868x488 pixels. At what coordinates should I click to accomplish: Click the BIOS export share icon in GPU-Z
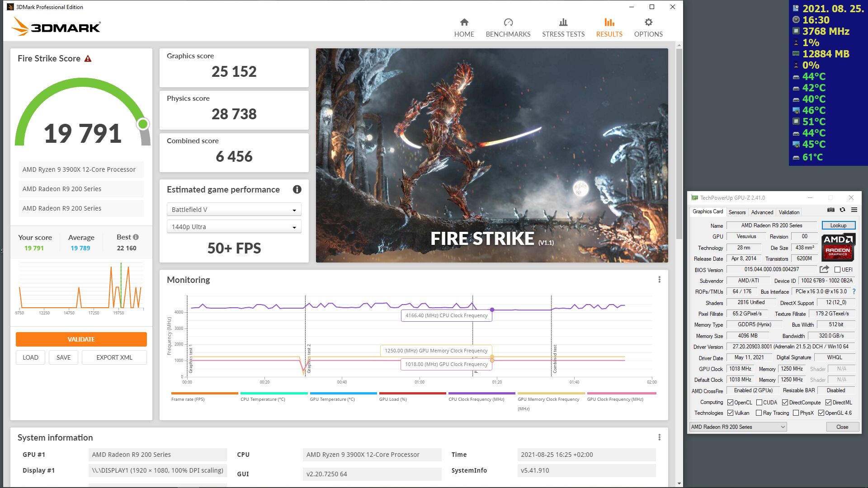(x=824, y=269)
